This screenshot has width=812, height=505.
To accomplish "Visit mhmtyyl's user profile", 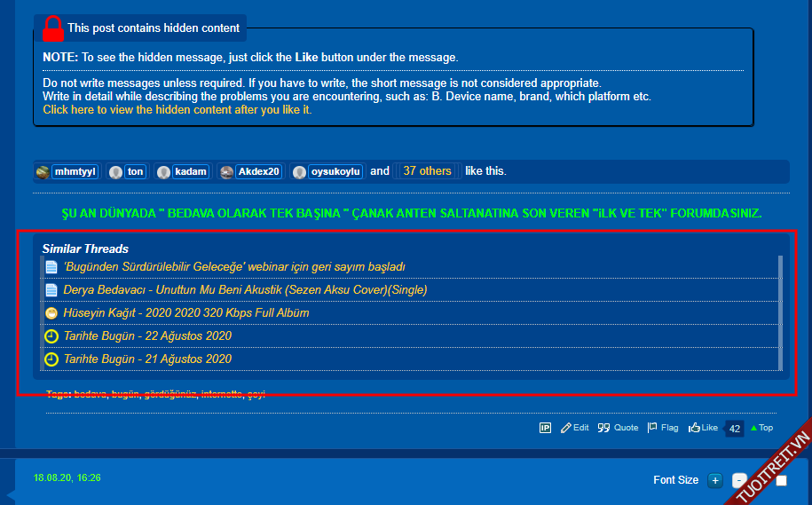I will click(x=75, y=171).
